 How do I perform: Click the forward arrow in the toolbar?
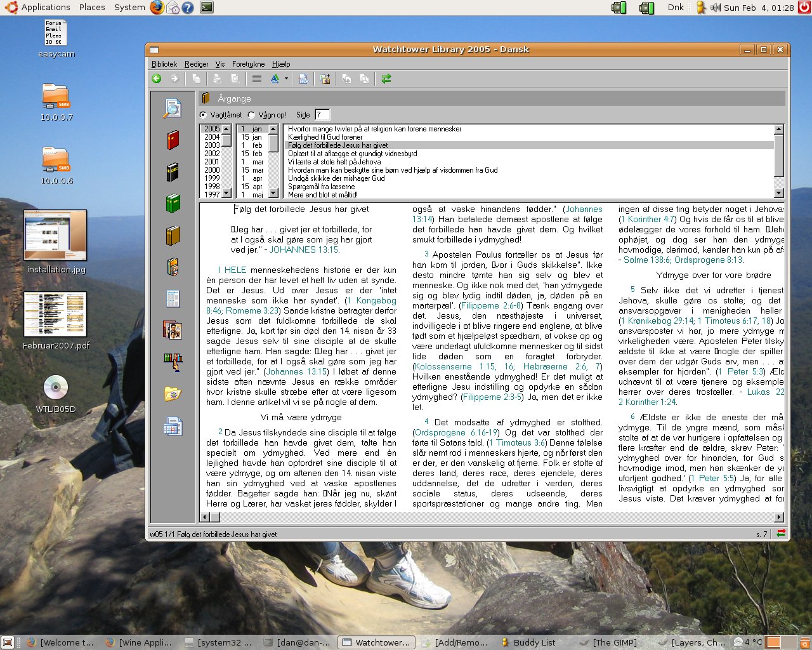(174, 79)
